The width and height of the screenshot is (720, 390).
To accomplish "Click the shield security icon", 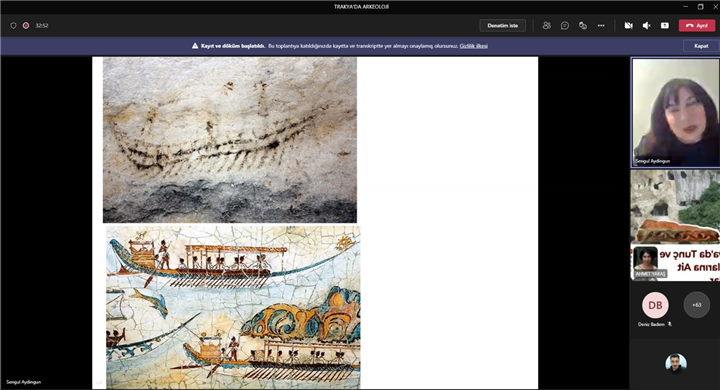I will pos(13,26).
